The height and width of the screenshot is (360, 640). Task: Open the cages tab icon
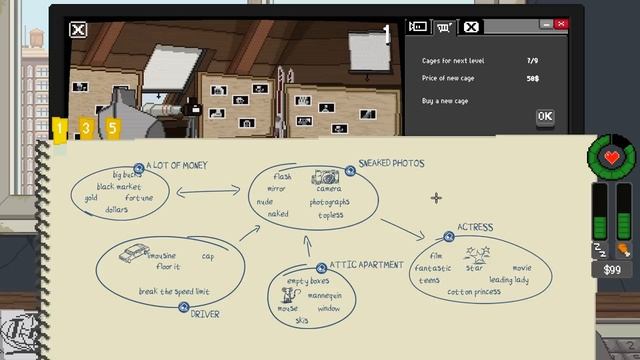tap(444, 27)
